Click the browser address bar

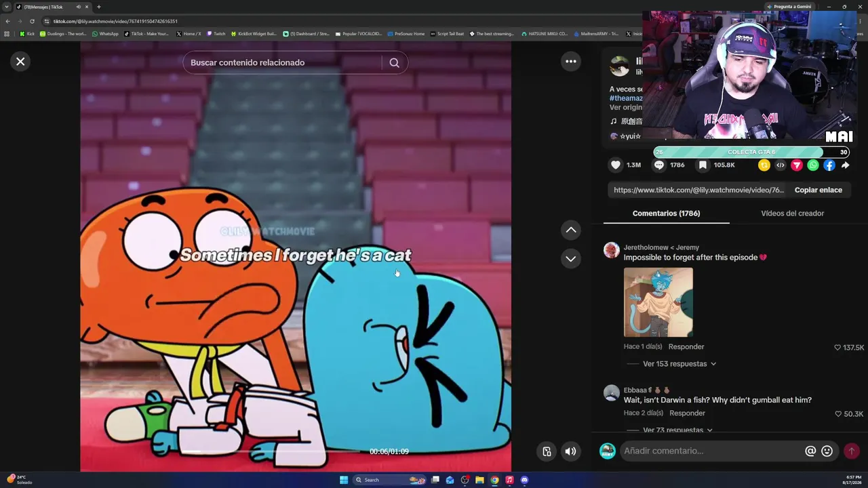pos(339,21)
